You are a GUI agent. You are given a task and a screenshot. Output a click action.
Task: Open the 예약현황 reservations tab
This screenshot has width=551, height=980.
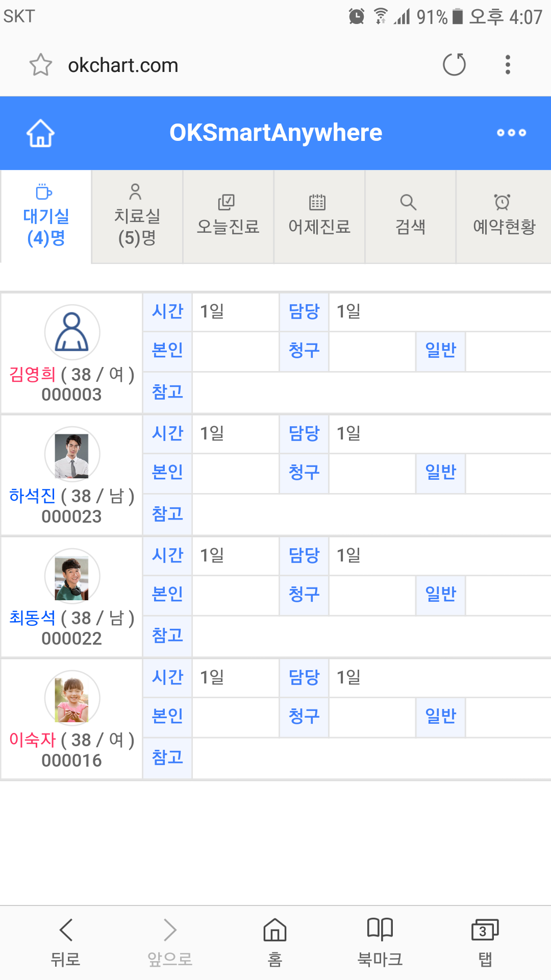coord(504,217)
